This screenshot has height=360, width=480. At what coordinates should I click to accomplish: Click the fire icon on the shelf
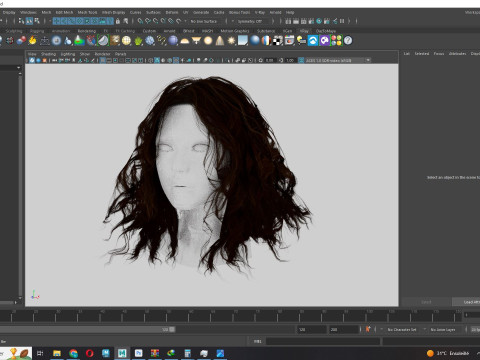tap(32, 41)
